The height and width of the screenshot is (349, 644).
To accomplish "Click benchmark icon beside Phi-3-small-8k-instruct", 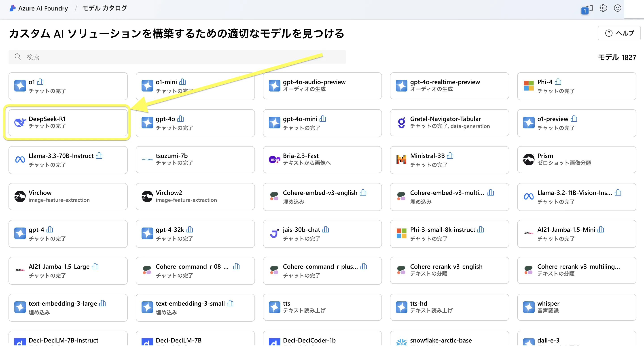I will (481, 229).
